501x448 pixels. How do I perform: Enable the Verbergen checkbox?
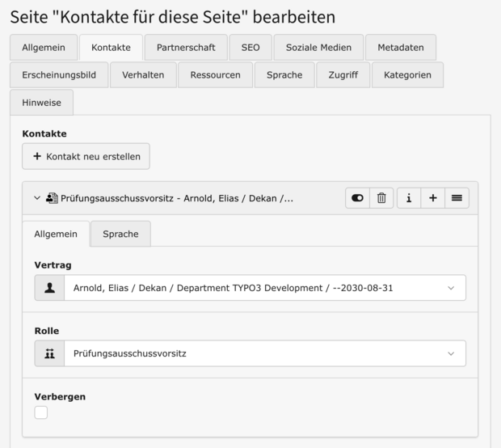pyautogui.click(x=41, y=412)
